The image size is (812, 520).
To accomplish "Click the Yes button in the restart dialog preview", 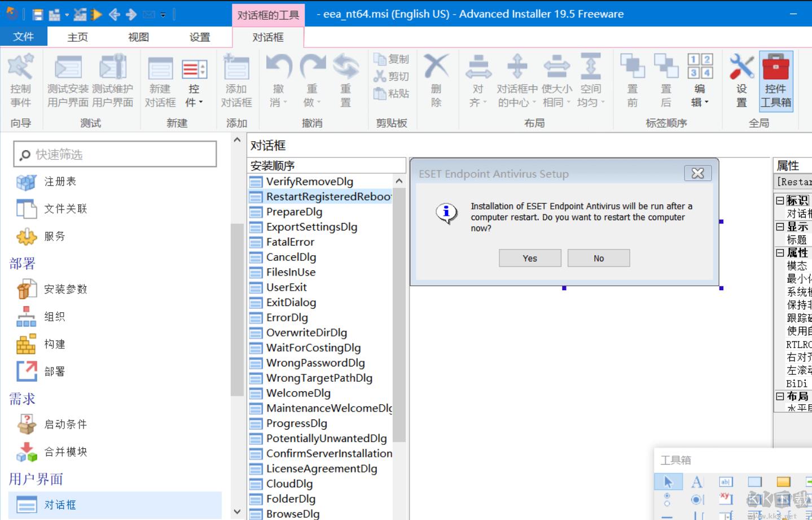I will pyautogui.click(x=529, y=258).
